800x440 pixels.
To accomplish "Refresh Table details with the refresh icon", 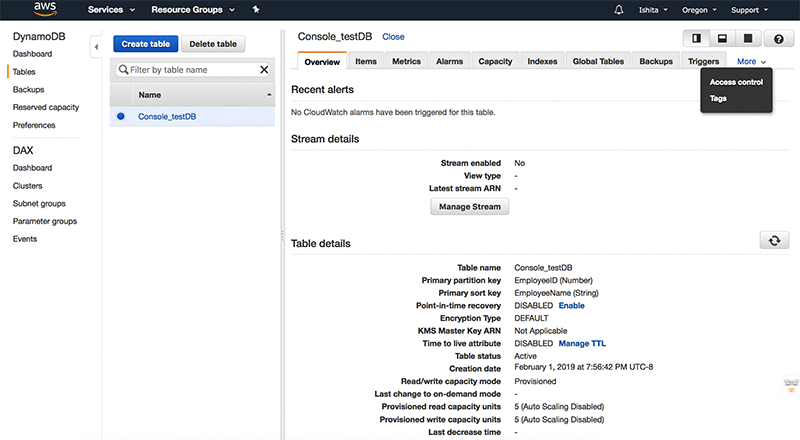I will pyautogui.click(x=773, y=240).
